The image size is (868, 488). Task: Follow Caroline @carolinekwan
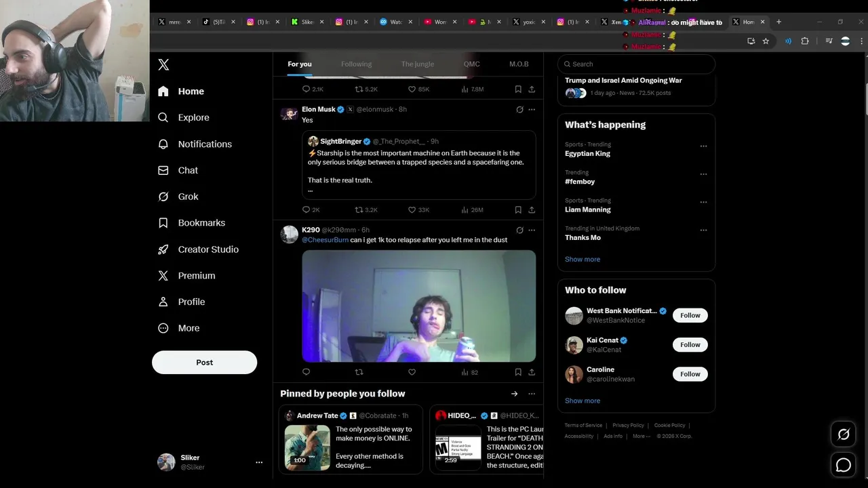[x=690, y=374]
